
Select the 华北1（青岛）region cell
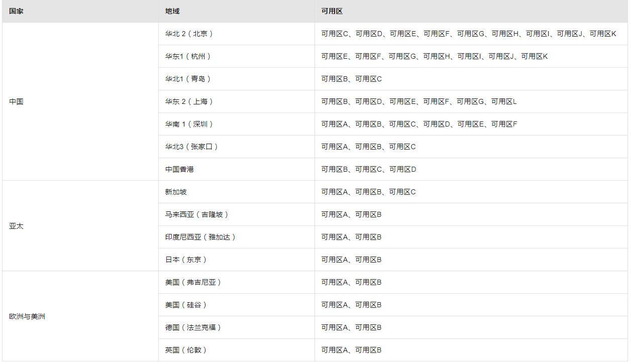(188, 79)
